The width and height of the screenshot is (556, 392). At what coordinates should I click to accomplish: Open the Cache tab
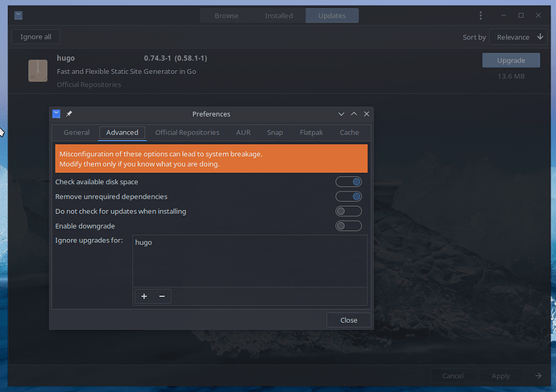(x=349, y=133)
